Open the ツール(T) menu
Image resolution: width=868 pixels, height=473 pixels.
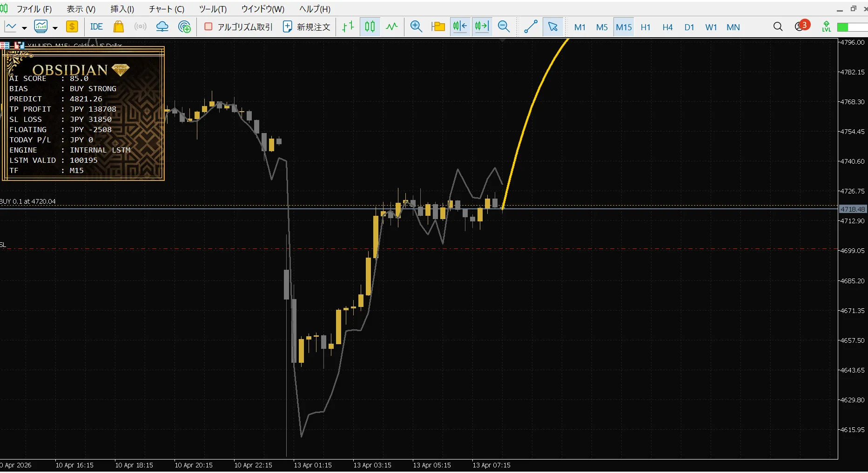point(213,9)
